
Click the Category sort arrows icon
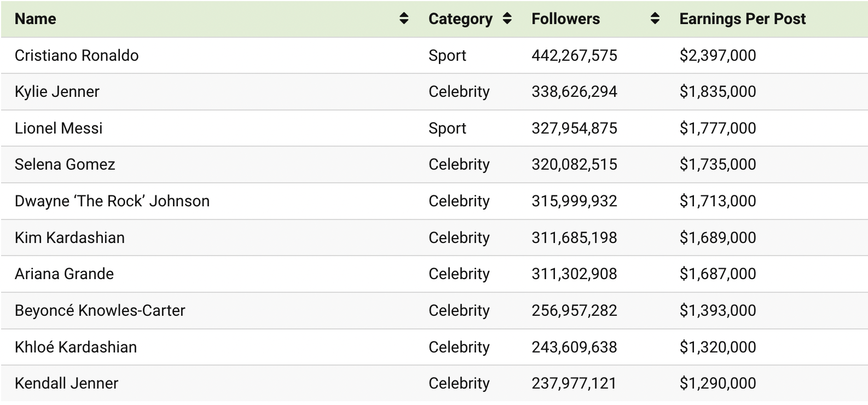(x=507, y=19)
